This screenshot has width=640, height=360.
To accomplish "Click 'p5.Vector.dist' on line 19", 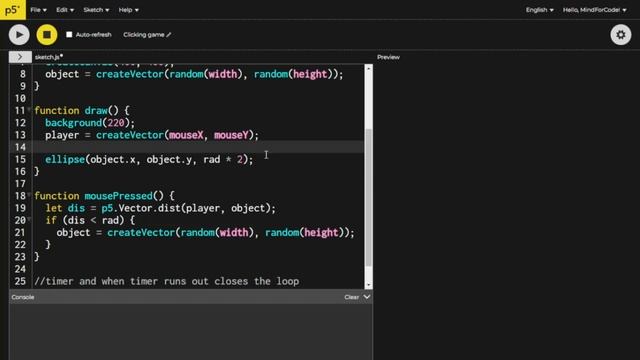I will coord(141,208).
